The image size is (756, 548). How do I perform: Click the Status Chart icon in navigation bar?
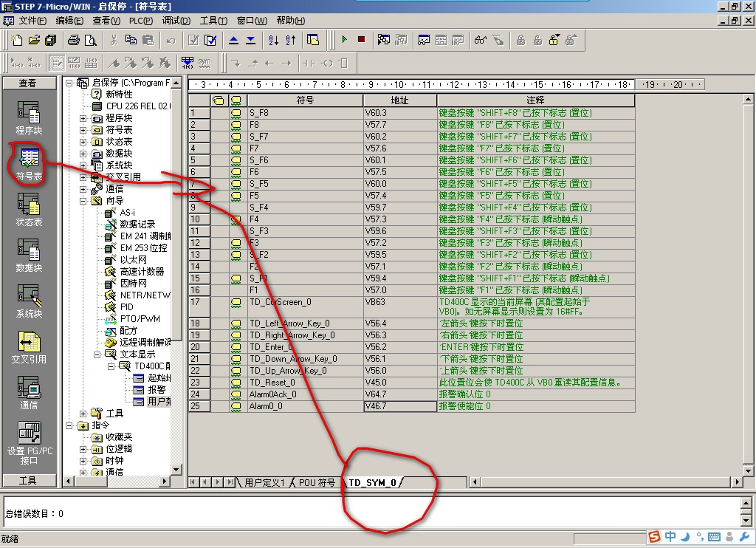pyautogui.click(x=29, y=205)
